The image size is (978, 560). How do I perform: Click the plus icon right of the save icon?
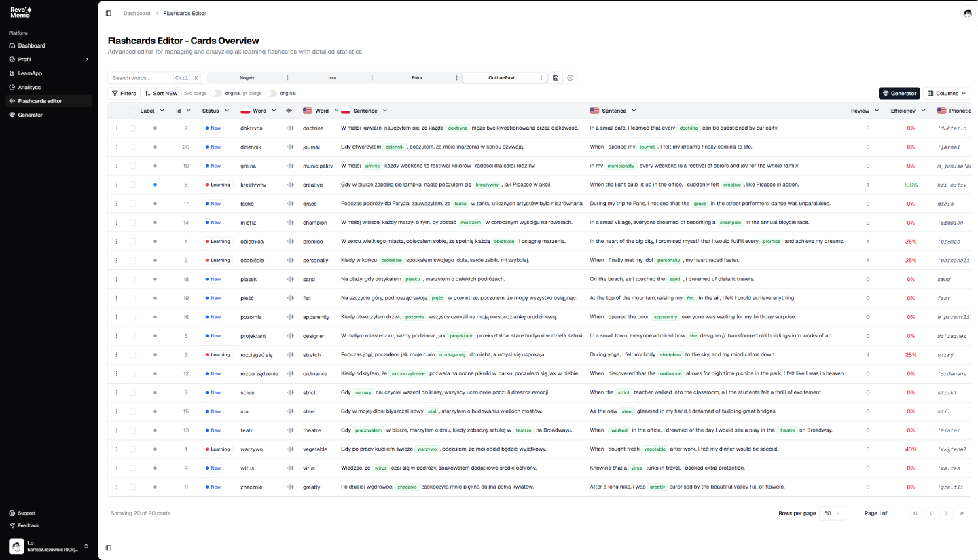pyautogui.click(x=570, y=77)
